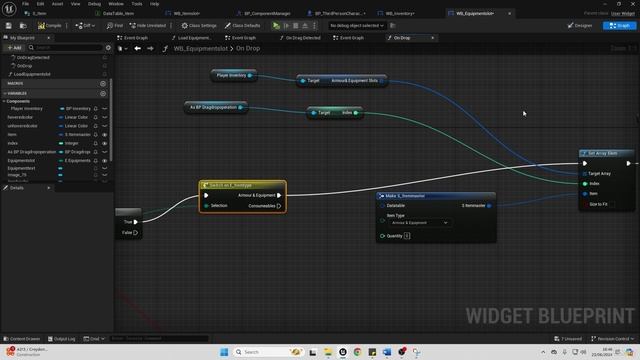Screen dimensions: 640x360
Task: Toggle visibility eye for Index variable
Action: [x=104, y=143]
